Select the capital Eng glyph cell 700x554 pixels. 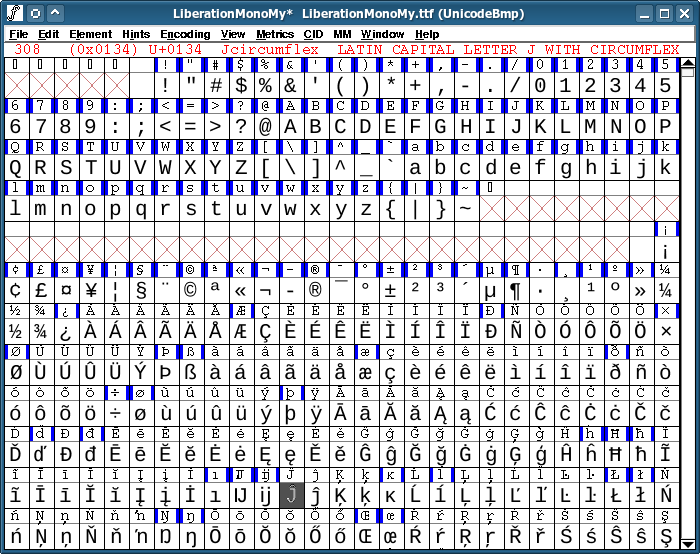point(166,537)
